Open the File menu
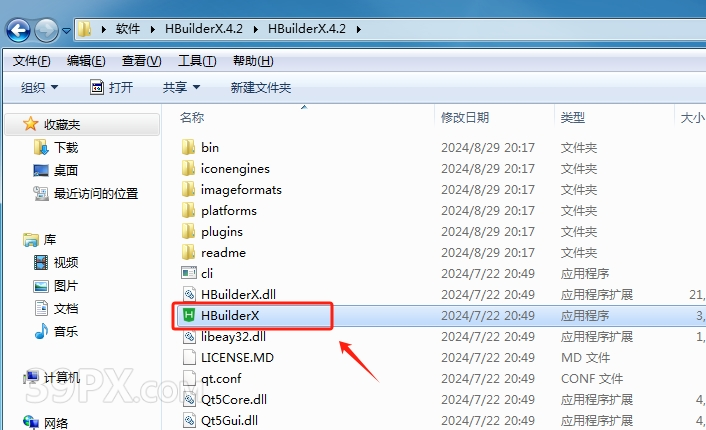 tap(31, 61)
